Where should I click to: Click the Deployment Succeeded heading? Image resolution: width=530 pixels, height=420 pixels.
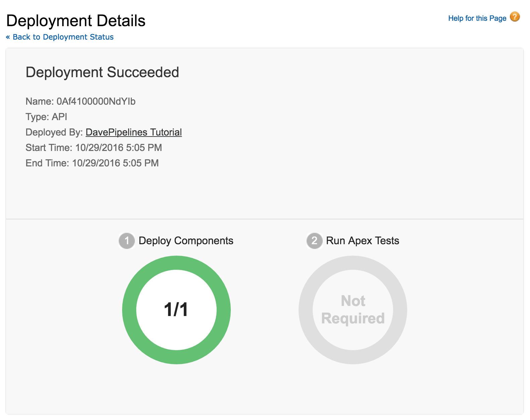coord(102,72)
